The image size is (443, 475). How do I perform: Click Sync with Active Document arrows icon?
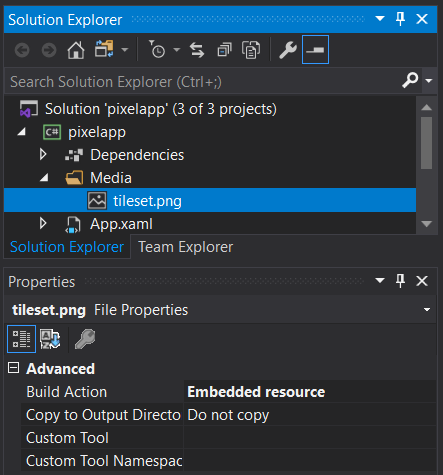point(197,50)
